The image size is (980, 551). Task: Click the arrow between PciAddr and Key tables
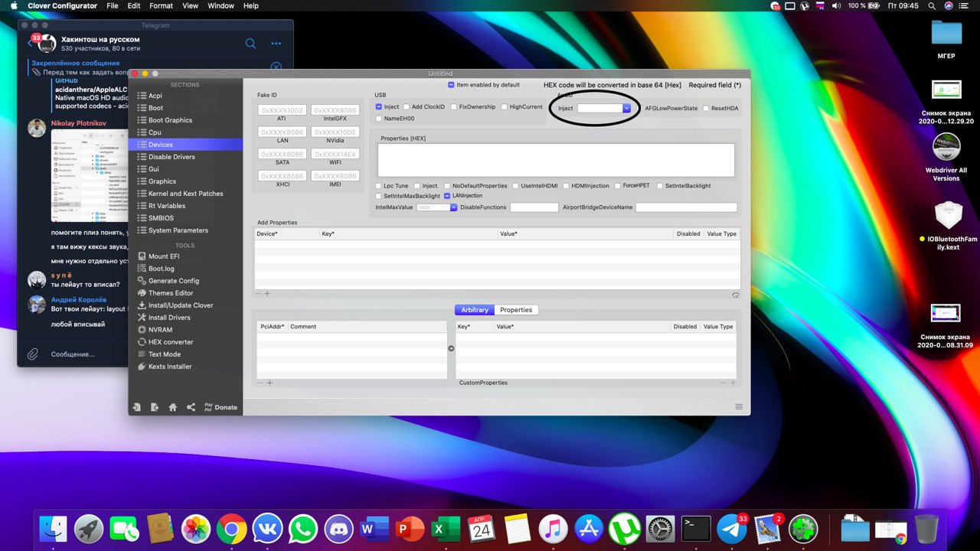click(451, 348)
